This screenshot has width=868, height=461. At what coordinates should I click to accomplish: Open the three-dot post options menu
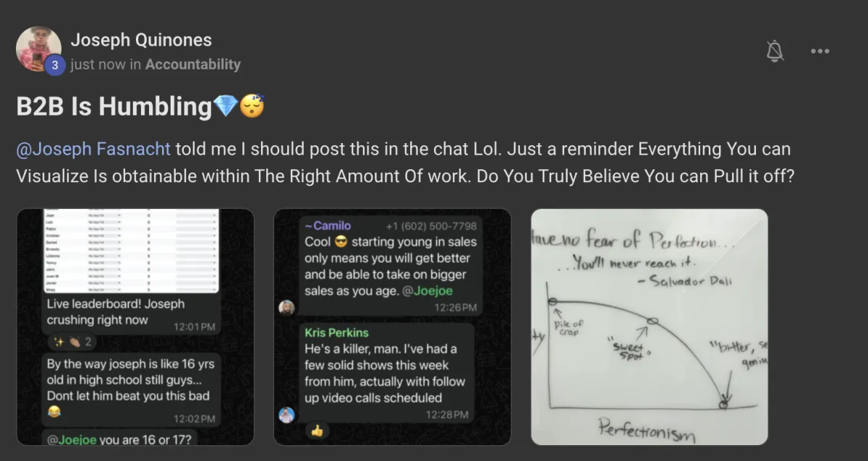(x=820, y=51)
